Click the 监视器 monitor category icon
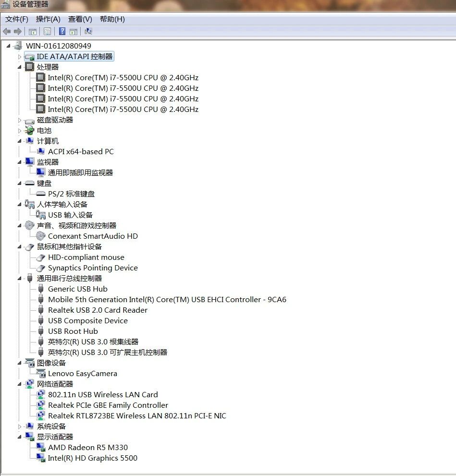 (x=29, y=162)
